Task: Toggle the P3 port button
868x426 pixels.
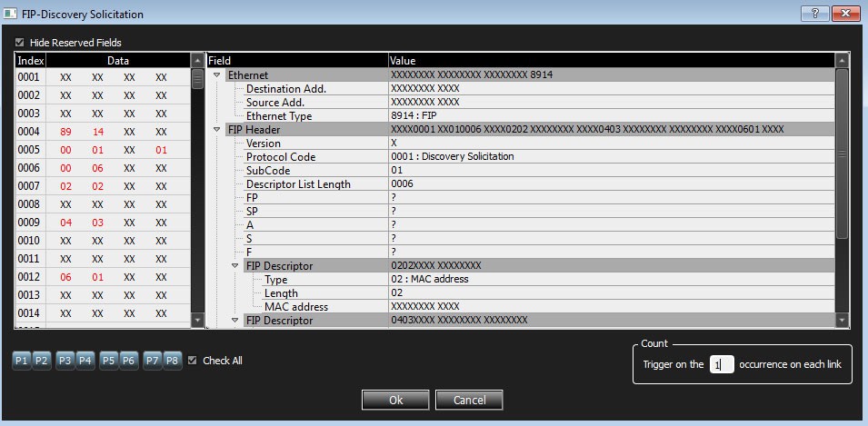Action: pyautogui.click(x=65, y=361)
